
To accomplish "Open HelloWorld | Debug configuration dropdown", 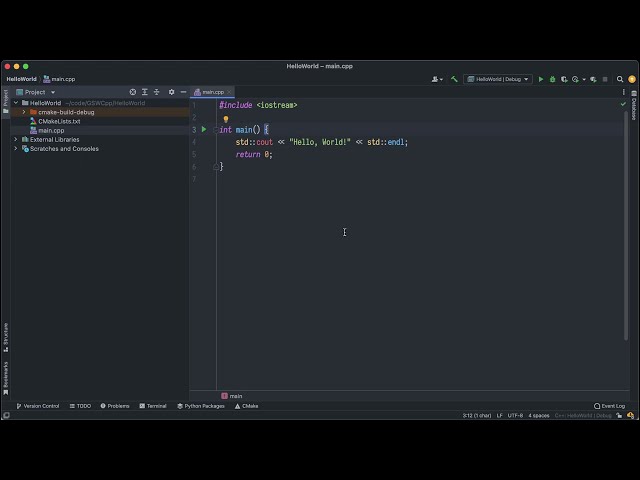I will coord(498,79).
